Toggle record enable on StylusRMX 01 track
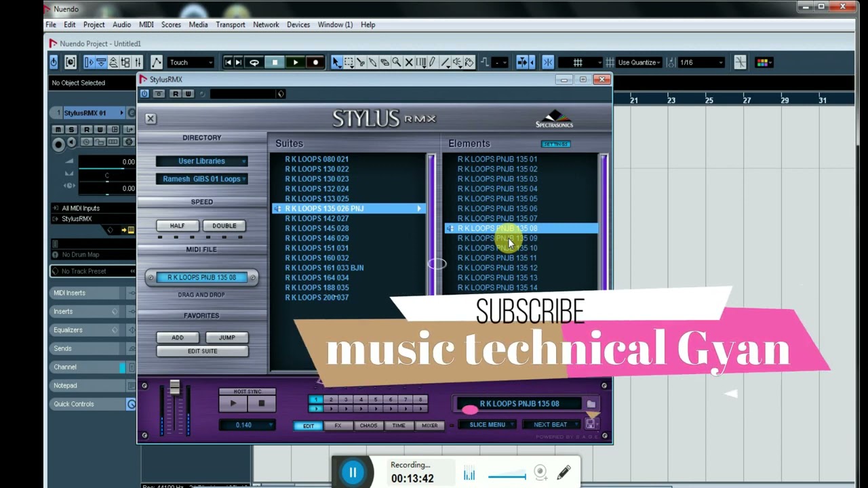The width and height of the screenshot is (868, 488). 58,143
